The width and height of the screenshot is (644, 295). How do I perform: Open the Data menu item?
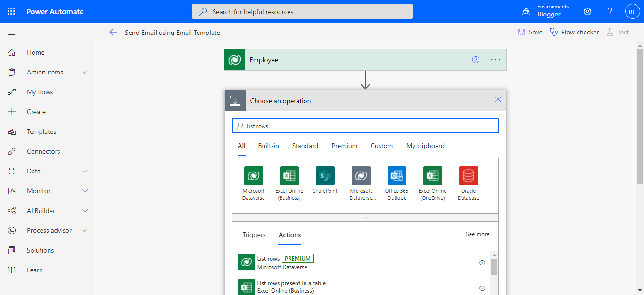click(47, 171)
